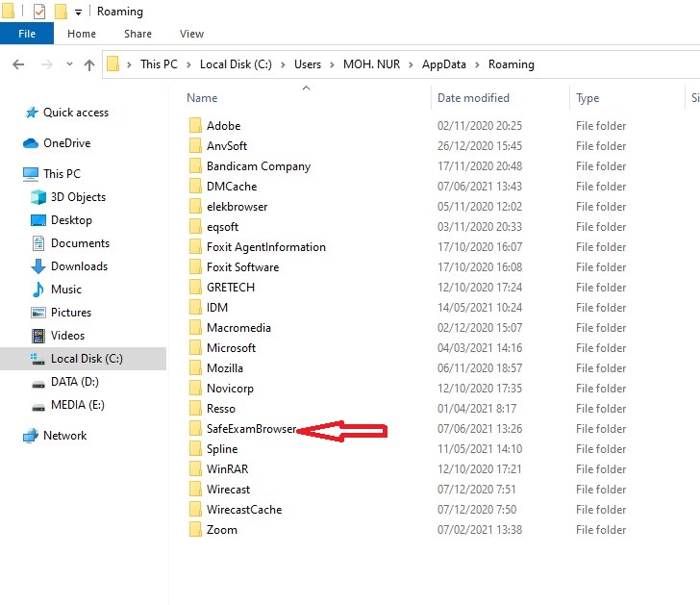The height and width of the screenshot is (605, 700).
Task: Select the Adobe folder icon
Action: (x=195, y=125)
